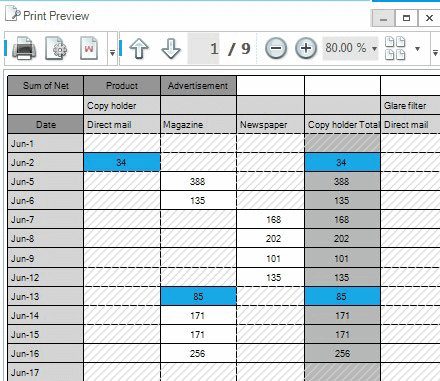Click the 101 value in Newspaper column

pyautogui.click(x=270, y=258)
